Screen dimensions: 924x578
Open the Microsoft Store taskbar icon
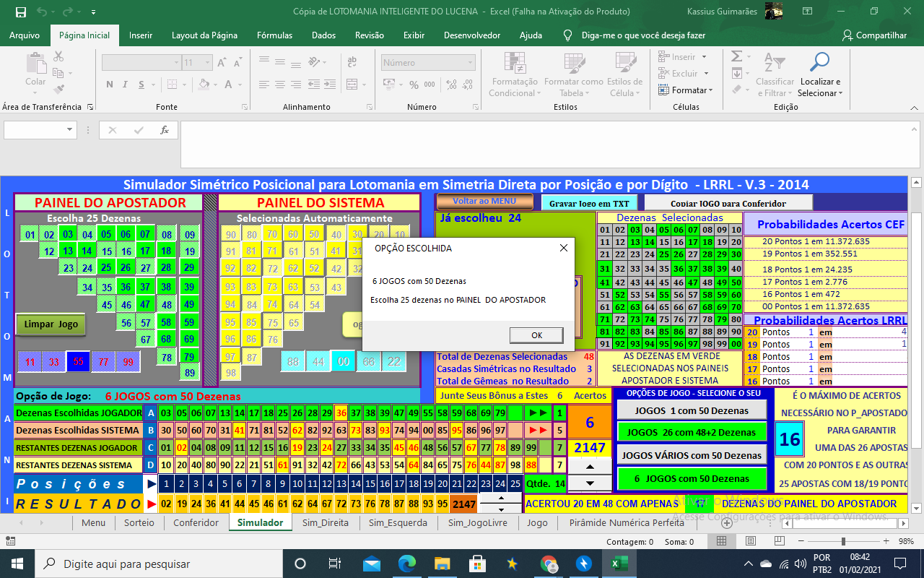pyautogui.click(x=478, y=564)
